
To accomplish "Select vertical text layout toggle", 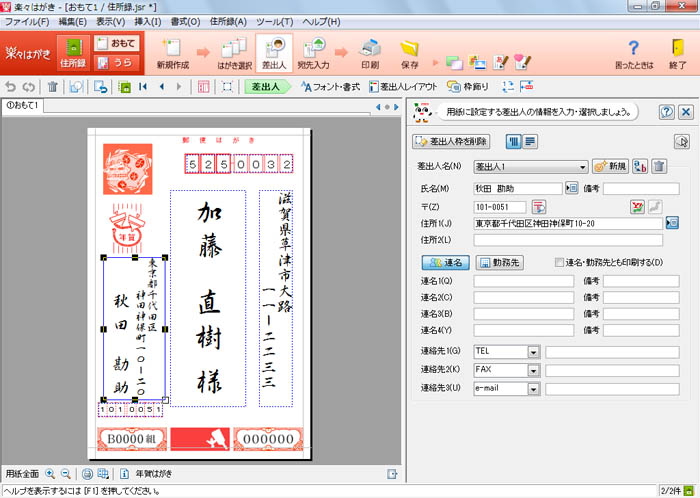I will pos(513,141).
